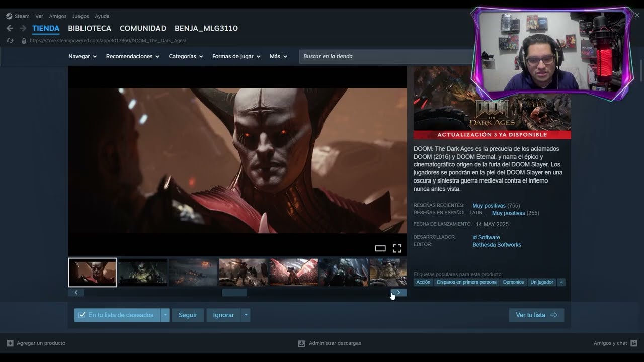Click the main trailer video area
Viewport: 644px width, 362px height.
237,161
